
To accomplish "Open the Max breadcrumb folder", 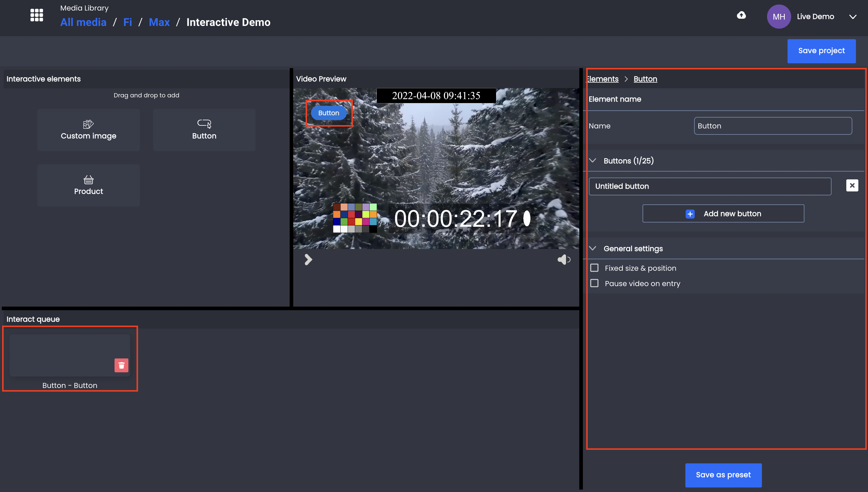I will [159, 22].
